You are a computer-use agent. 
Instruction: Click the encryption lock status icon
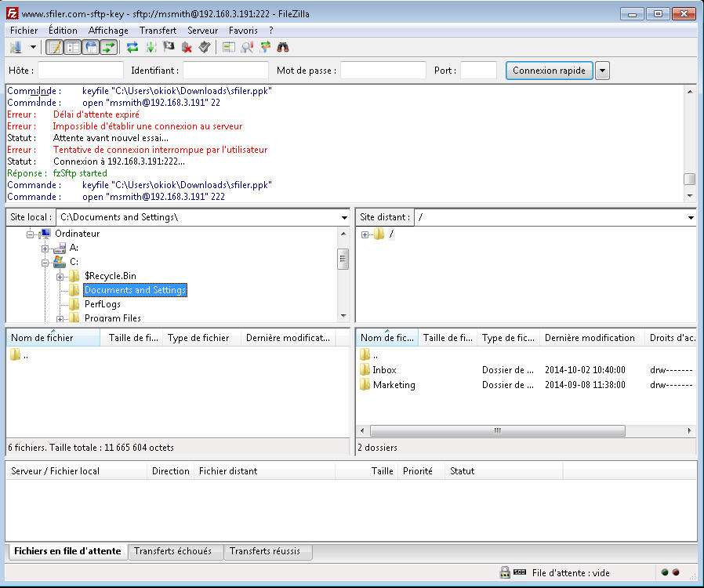tap(505, 572)
